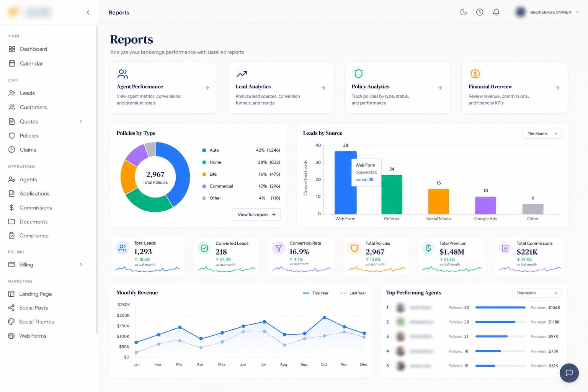
Task: Click the blue Auto legend dot
Action: coord(204,150)
